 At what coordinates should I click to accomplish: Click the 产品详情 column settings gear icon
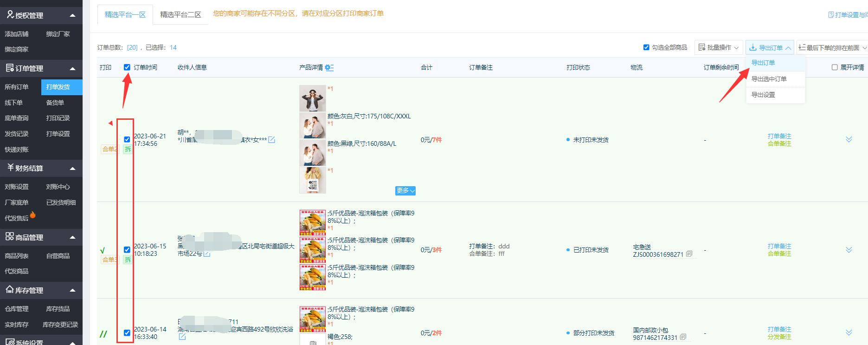coord(329,68)
